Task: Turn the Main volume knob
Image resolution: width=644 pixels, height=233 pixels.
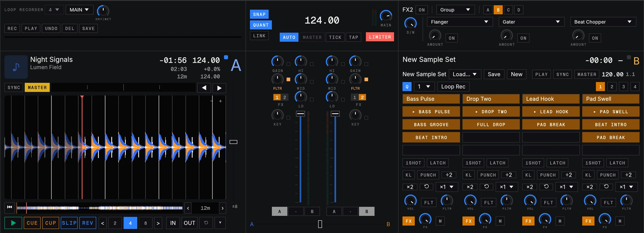Action: click(386, 15)
